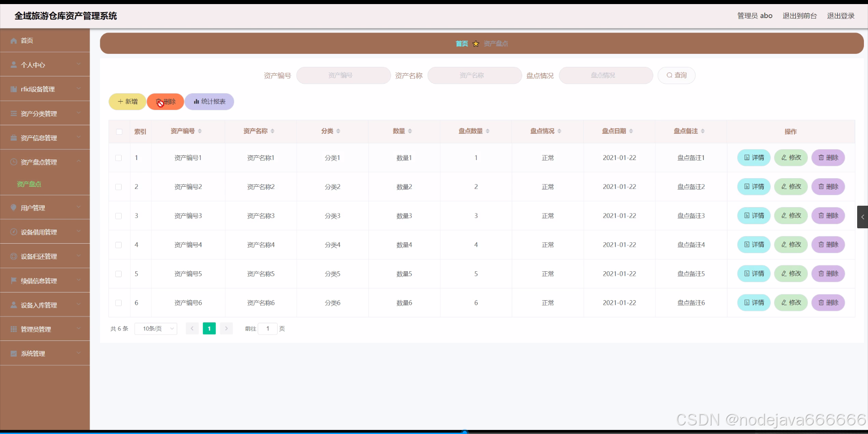868x434 pixels.
Task: Expand the rfid设备管理 menu chevron
Action: click(x=79, y=89)
